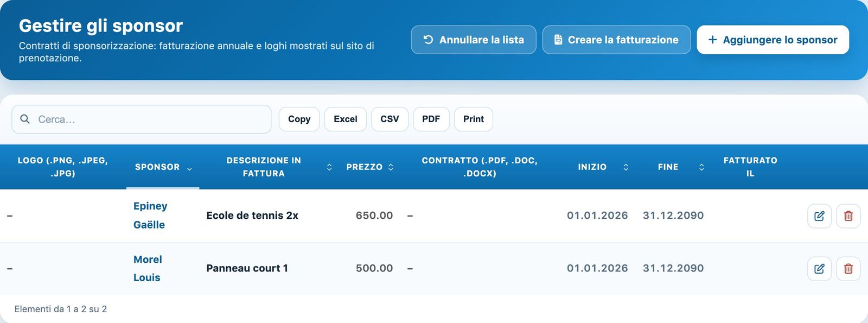Open the Morel Louis sponsor link
This screenshot has height=323, width=868.
(x=148, y=269)
